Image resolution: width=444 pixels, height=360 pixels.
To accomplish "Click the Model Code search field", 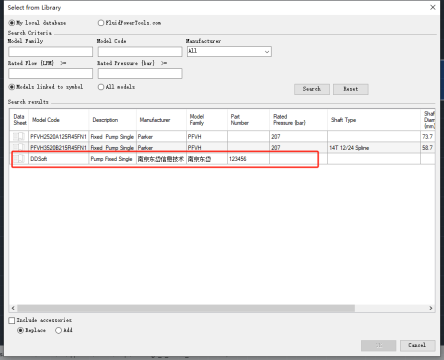I will tap(140, 52).
